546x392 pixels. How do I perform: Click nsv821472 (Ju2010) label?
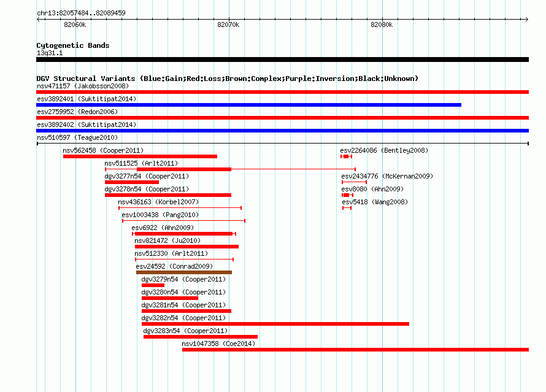click(167, 240)
